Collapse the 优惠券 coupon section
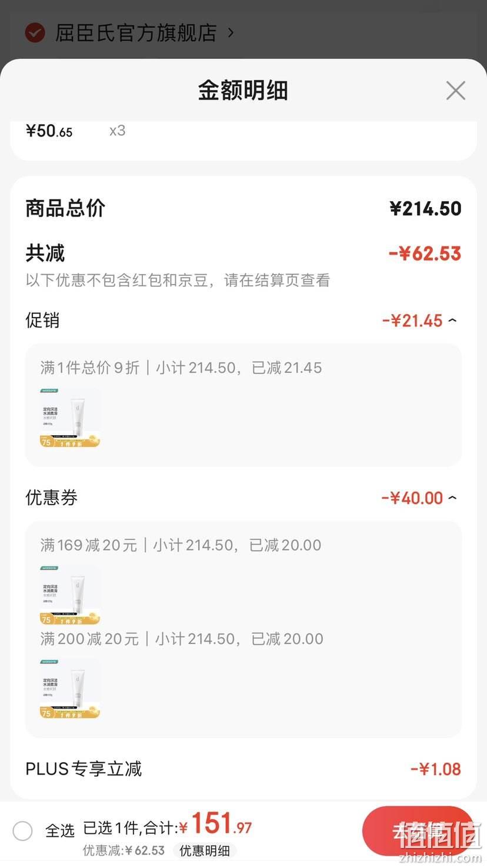Viewport: 487px width, 868px height. [x=452, y=498]
